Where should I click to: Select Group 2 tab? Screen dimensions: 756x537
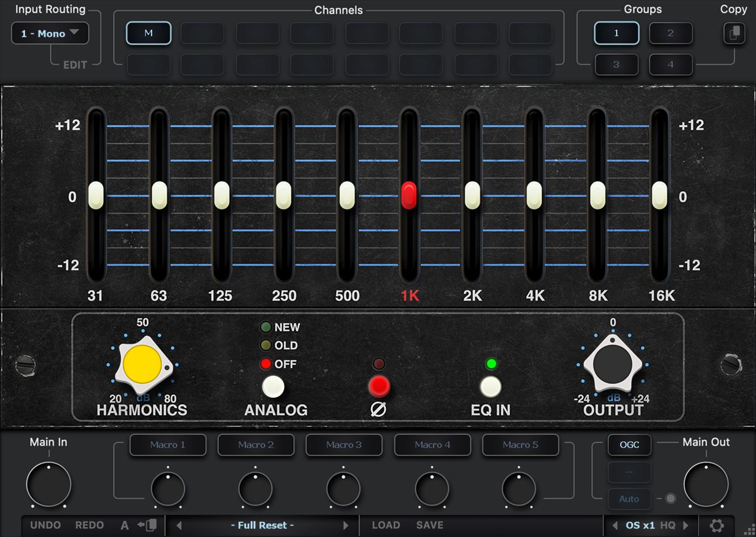click(x=670, y=33)
